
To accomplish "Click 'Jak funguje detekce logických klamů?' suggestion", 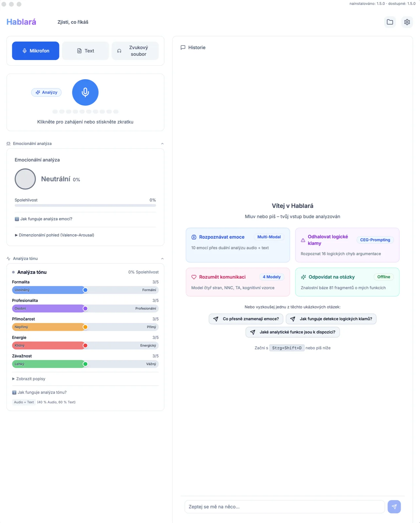I will (x=331, y=319).
